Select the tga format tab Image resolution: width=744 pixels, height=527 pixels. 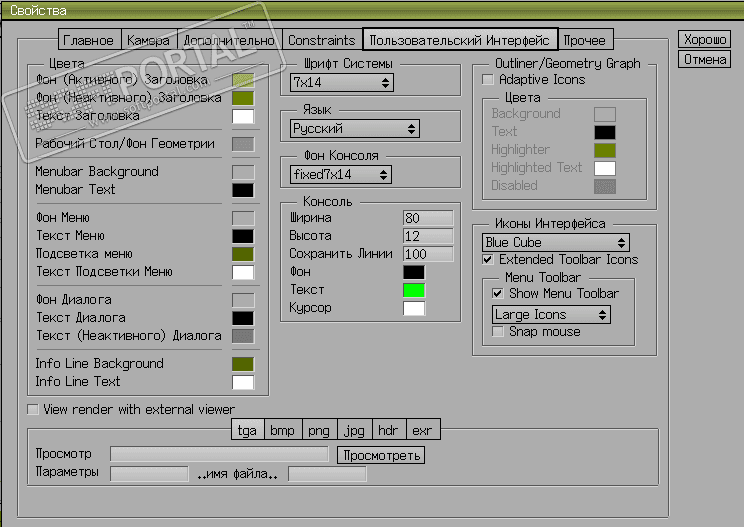point(248,430)
